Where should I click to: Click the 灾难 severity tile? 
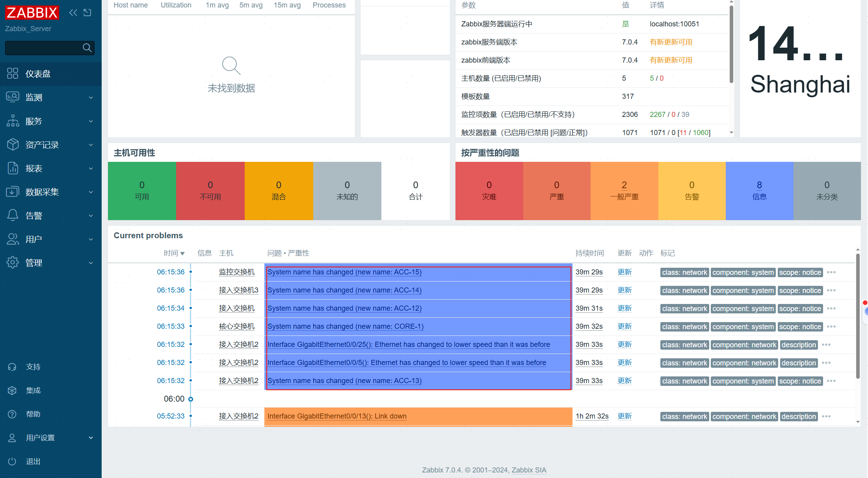coord(489,191)
